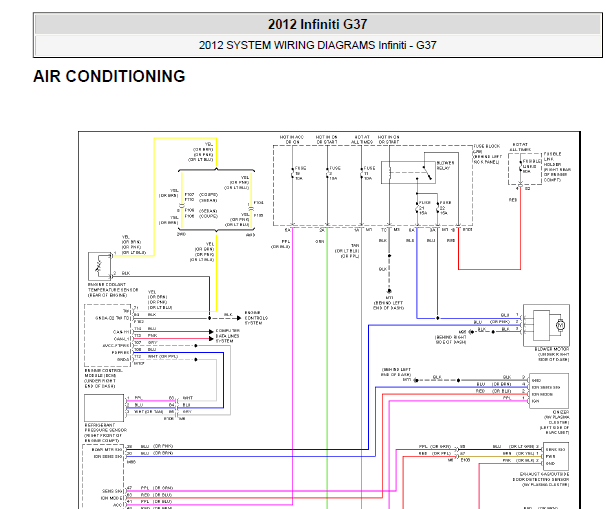
Task: Click the 'BLOWER RELAY' label in fuse block
Action: click(x=446, y=165)
